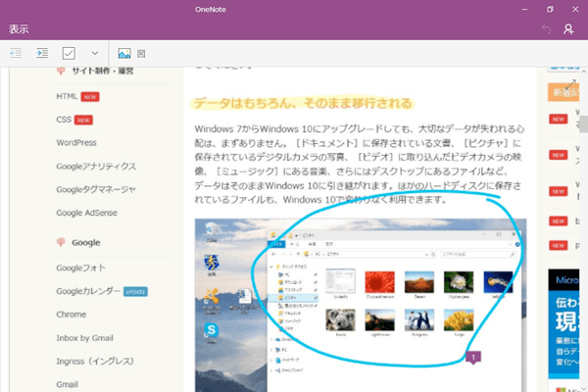The image size is (588, 392).
Task: Toggle the to-do checkbox tag
Action: click(x=69, y=53)
